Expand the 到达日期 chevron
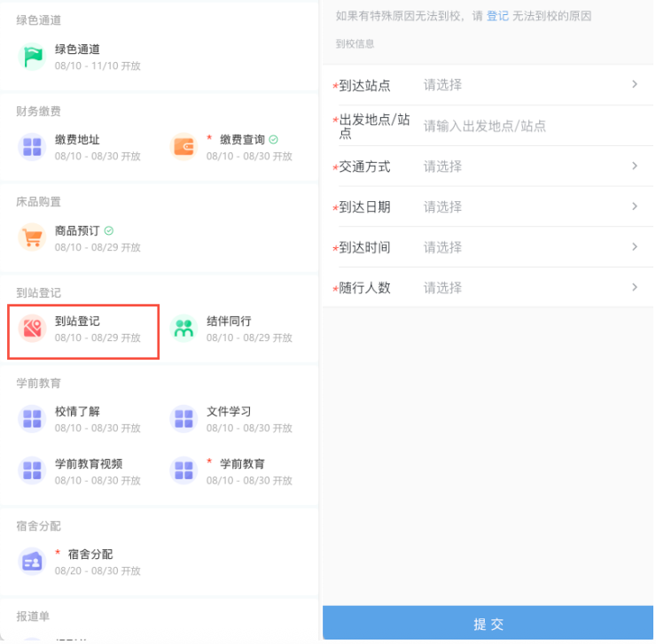Viewport: 656px width, 644px height. pyautogui.click(x=635, y=206)
